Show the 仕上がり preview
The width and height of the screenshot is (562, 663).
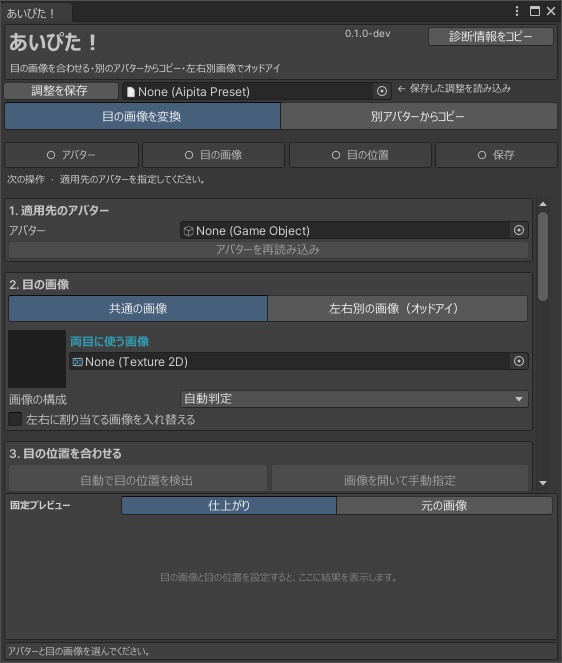pos(229,506)
